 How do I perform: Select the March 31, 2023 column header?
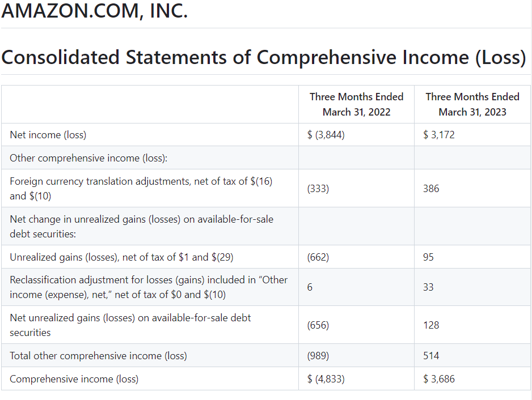[472, 104]
